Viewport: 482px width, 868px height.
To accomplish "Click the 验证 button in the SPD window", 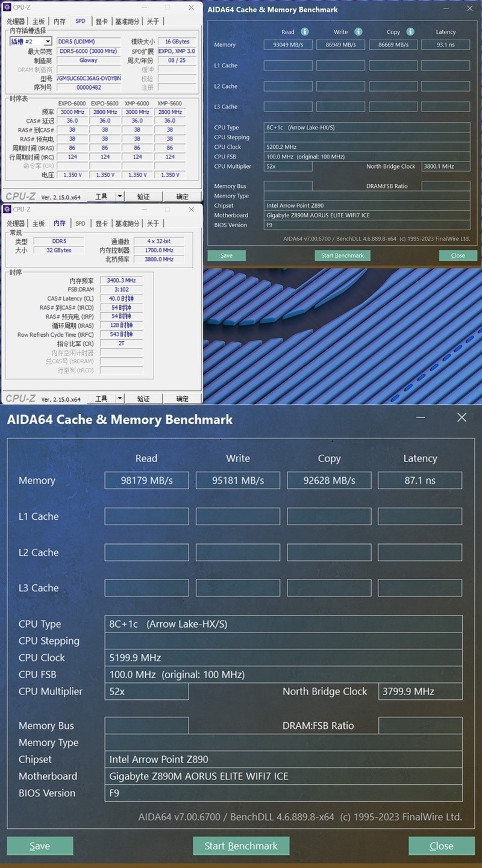I will click(x=143, y=196).
